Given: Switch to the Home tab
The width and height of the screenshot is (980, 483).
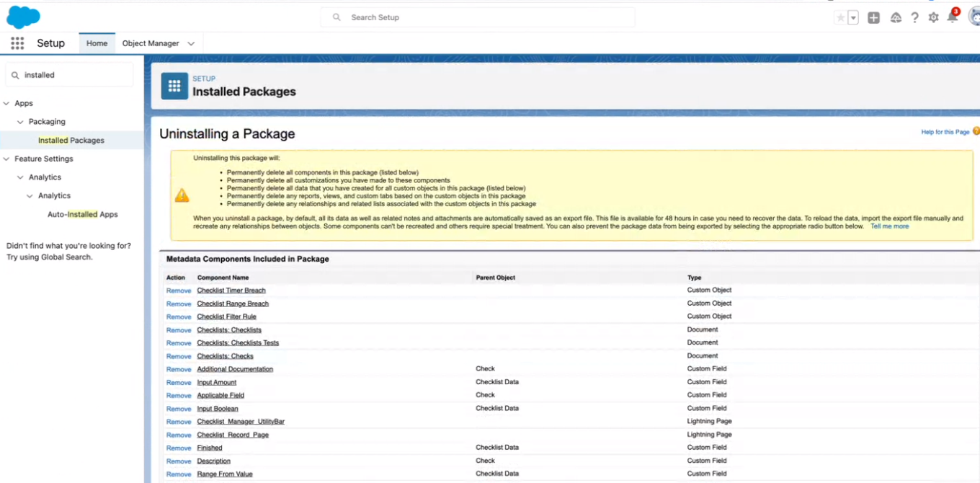Looking at the screenshot, I should tap(97, 43).
